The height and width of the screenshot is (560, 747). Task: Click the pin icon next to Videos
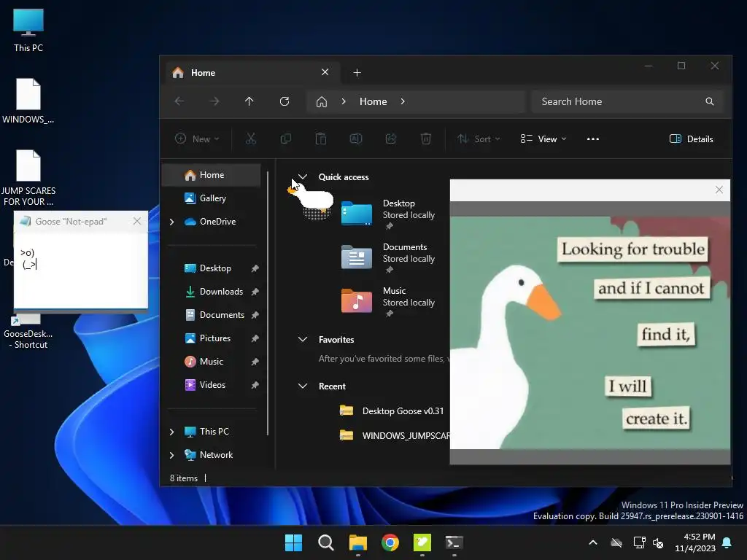[x=255, y=385]
